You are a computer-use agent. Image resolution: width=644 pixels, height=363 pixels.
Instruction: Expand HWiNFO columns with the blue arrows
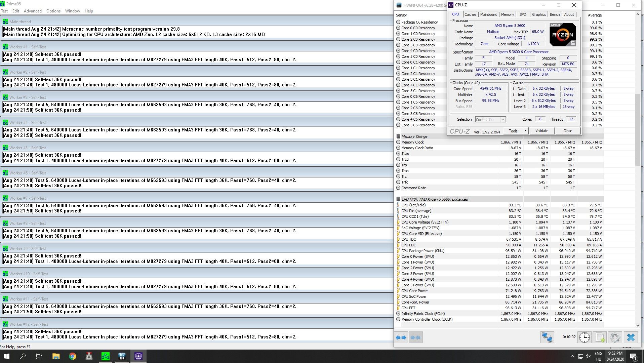tap(401, 337)
